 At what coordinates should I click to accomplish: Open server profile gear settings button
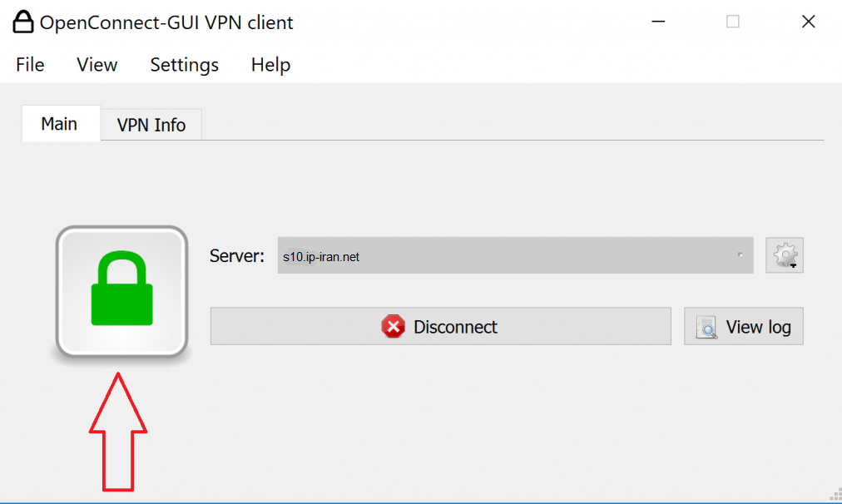coord(785,256)
